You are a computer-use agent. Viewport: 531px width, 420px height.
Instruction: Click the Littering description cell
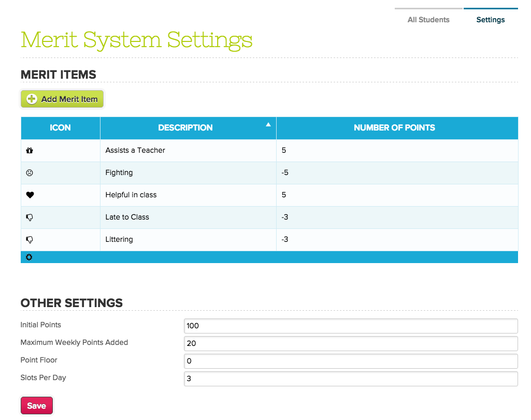tap(119, 240)
